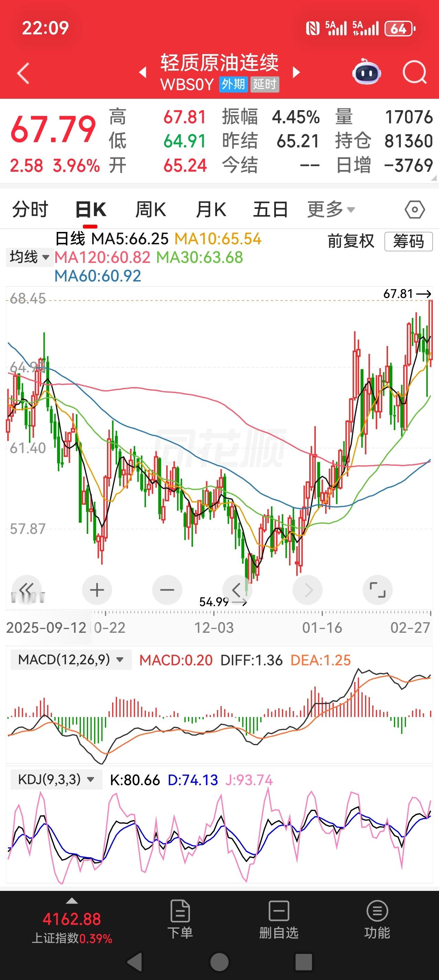Select the 分时 intraday tab

click(30, 209)
